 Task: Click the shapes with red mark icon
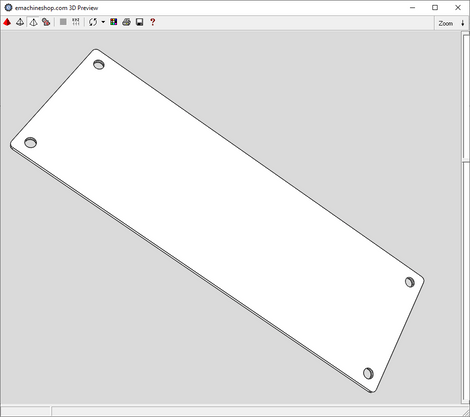point(46,22)
